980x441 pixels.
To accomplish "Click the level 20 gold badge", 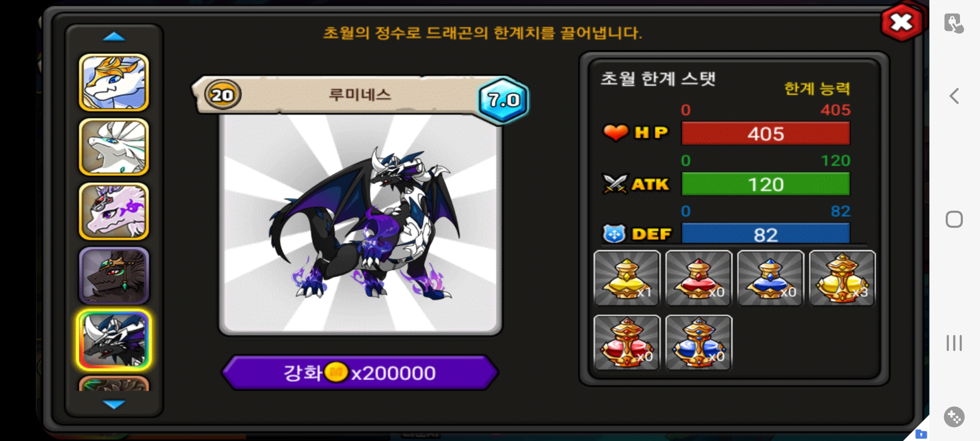I will [223, 95].
